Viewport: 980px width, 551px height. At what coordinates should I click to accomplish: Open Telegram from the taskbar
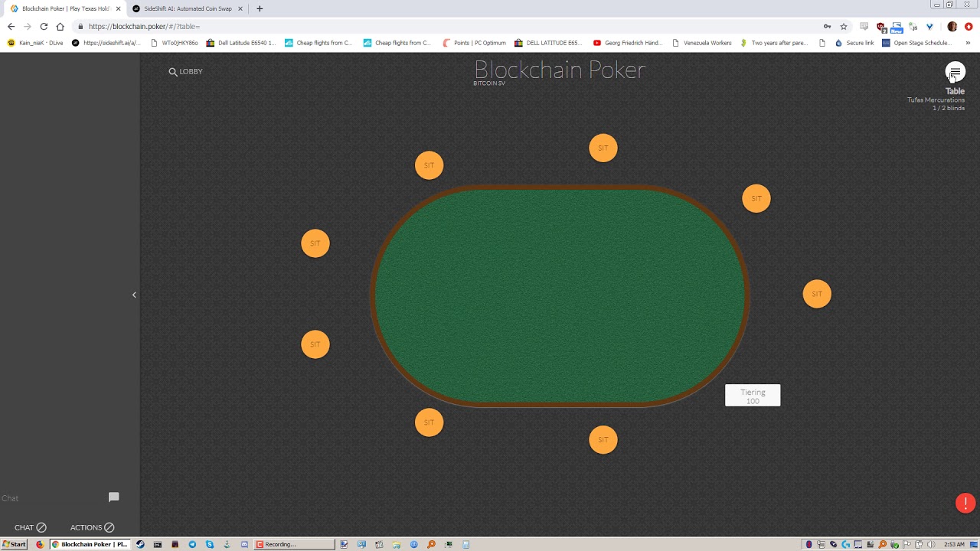tap(192, 544)
